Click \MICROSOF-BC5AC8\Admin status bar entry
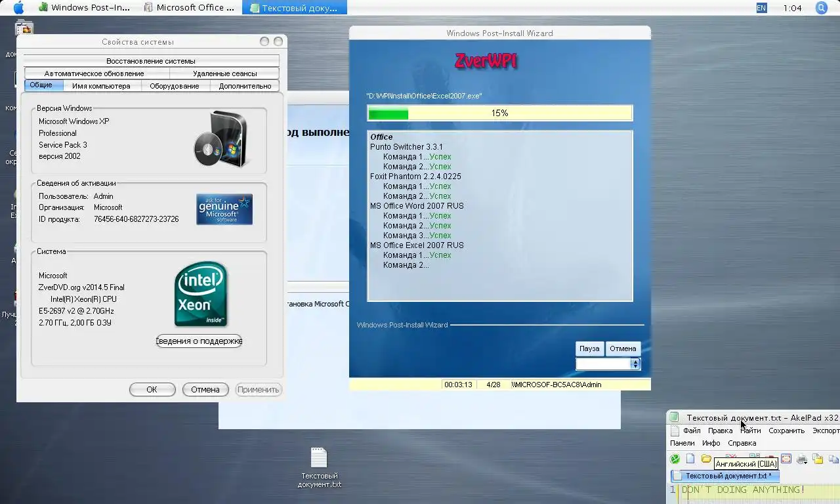Image resolution: width=840 pixels, height=504 pixels. (x=556, y=385)
